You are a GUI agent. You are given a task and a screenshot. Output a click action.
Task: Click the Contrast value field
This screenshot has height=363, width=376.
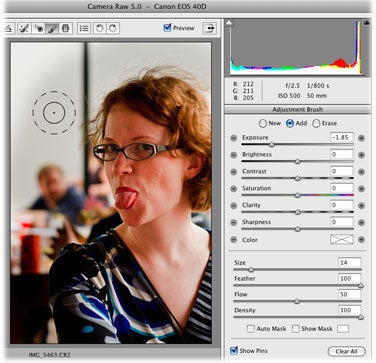[342, 171]
